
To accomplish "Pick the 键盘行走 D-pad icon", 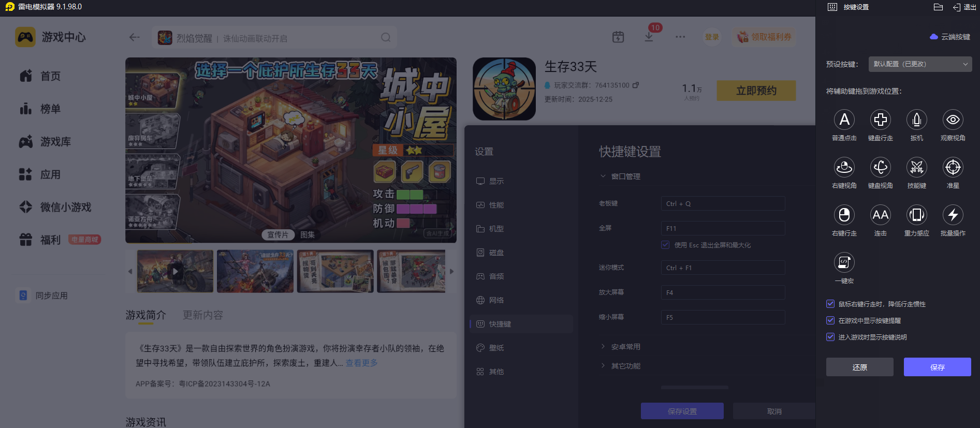I will (880, 120).
